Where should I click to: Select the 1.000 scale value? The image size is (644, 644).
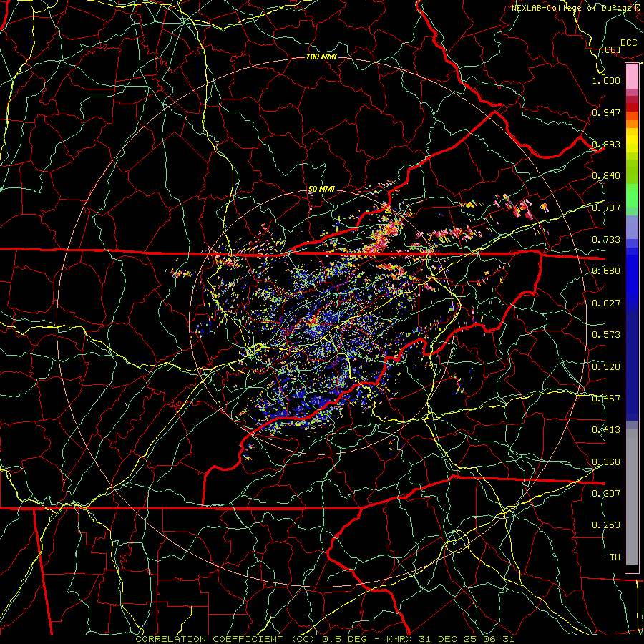click(606, 80)
